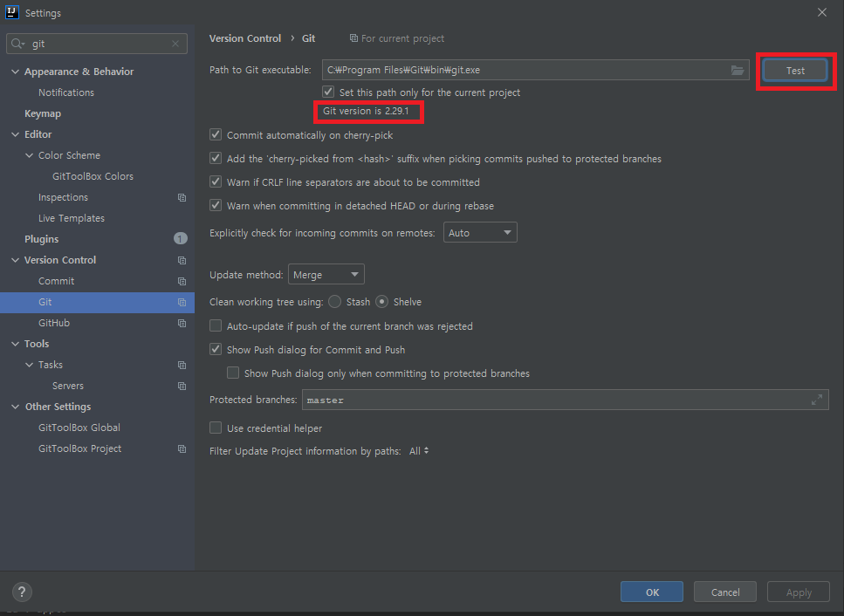Click the Test button for Git executable

pos(795,71)
